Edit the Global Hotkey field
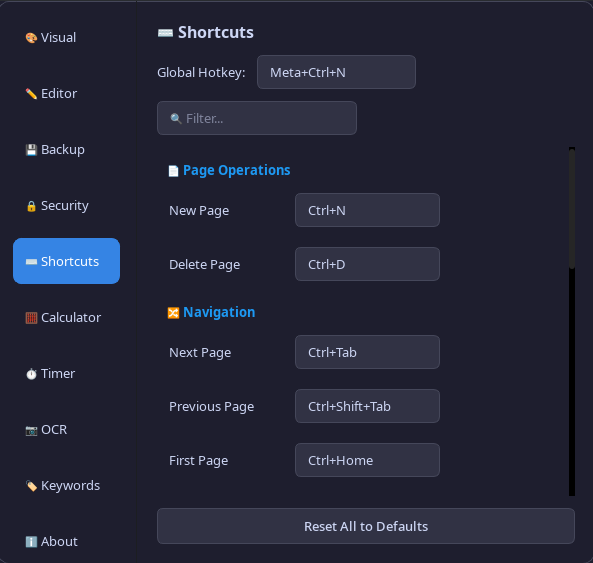The width and height of the screenshot is (593, 563). 336,72
